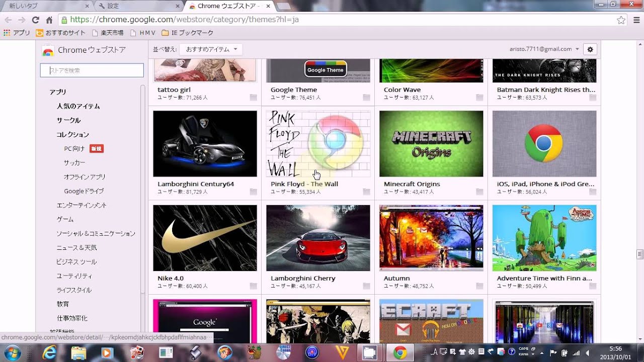This screenshot has width=644, height=362.
Task: Go to the browser home page icon
Action: (x=49, y=20)
